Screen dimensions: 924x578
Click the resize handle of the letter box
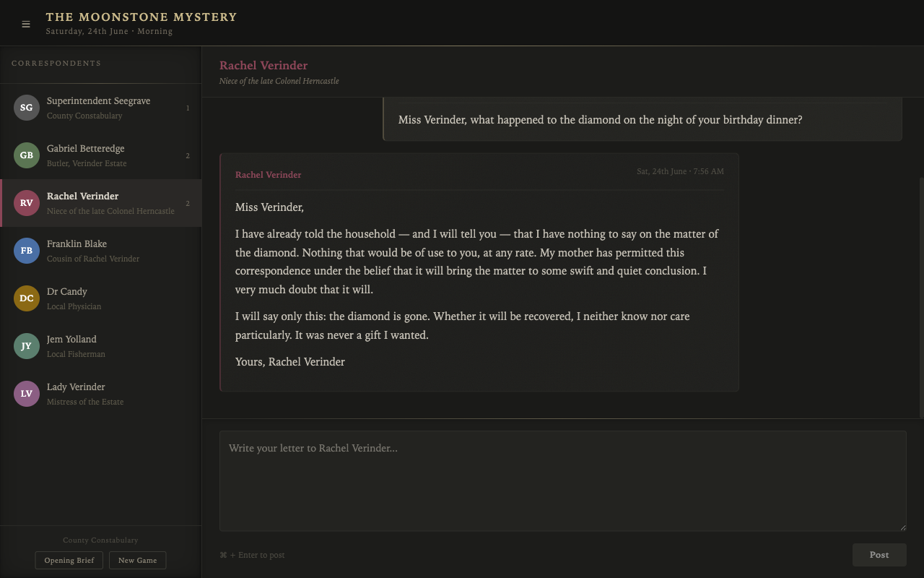point(902,527)
